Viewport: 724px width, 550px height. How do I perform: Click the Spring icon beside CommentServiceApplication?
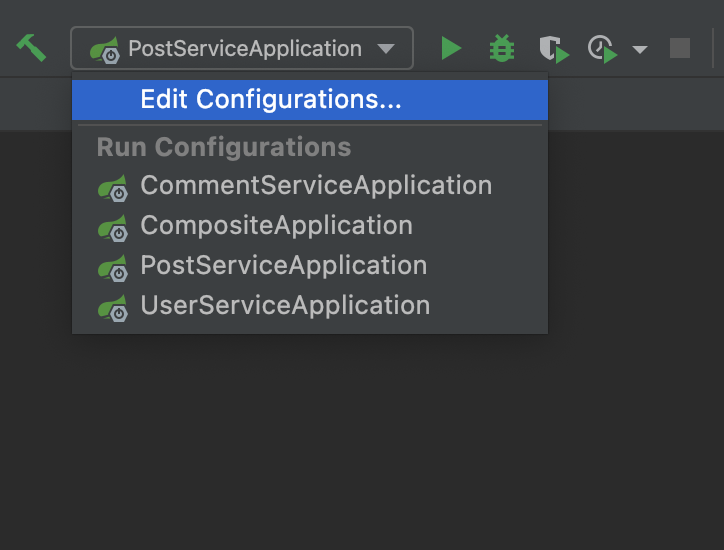pyautogui.click(x=112, y=187)
